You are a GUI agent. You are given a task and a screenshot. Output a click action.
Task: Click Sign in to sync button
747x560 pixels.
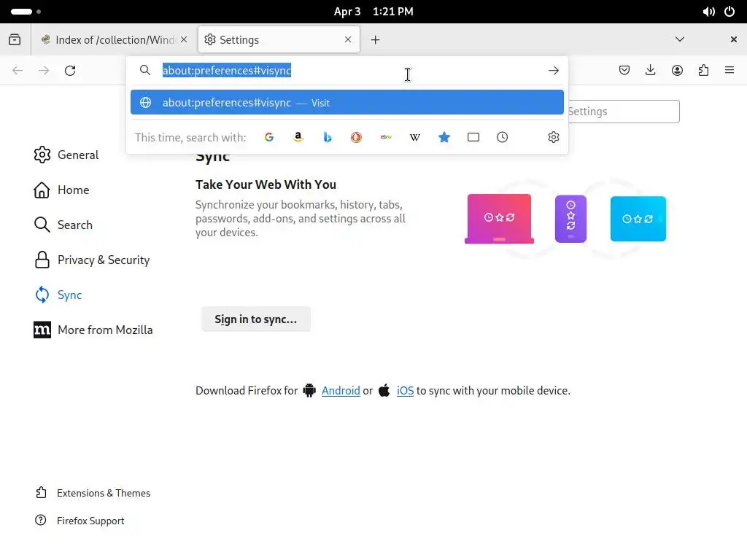tap(256, 319)
